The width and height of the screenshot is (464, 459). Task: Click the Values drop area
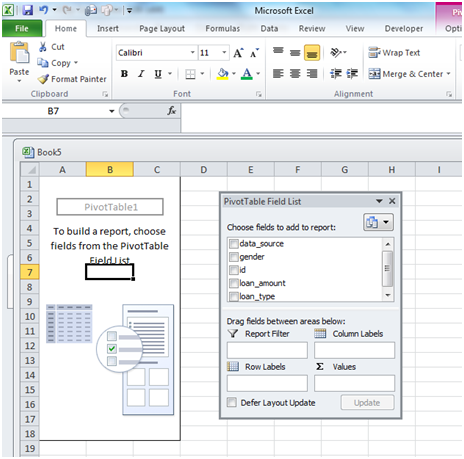pyautogui.click(x=354, y=383)
